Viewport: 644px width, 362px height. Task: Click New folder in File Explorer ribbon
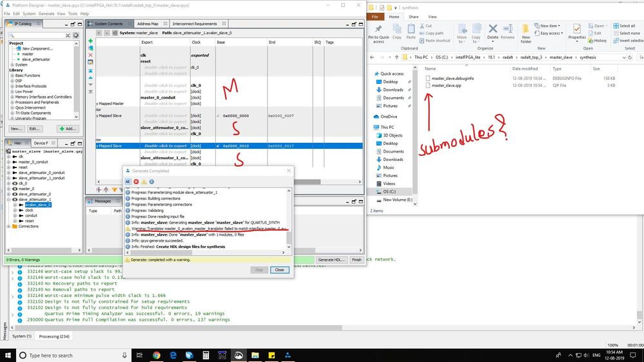(x=526, y=33)
